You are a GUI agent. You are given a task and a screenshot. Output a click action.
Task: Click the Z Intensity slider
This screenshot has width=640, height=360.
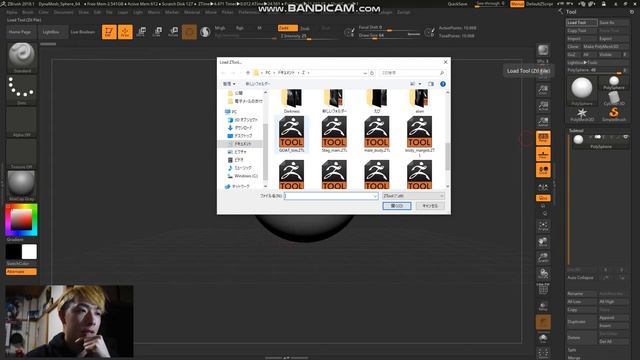(x=309, y=36)
